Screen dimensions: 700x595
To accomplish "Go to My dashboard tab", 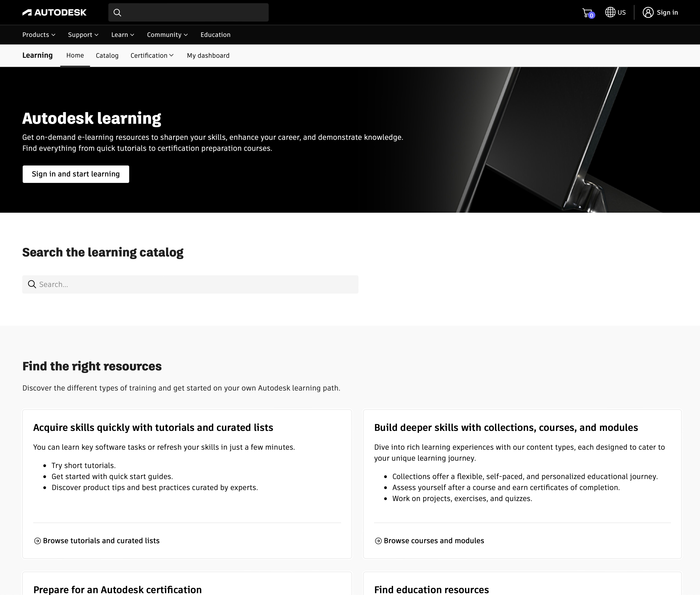I will 208,56.
